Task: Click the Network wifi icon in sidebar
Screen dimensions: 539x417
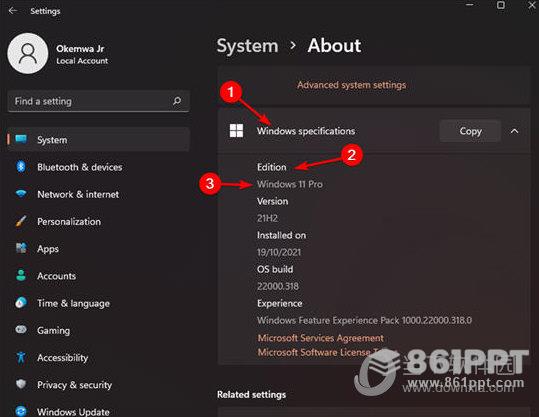Action: point(21,194)
